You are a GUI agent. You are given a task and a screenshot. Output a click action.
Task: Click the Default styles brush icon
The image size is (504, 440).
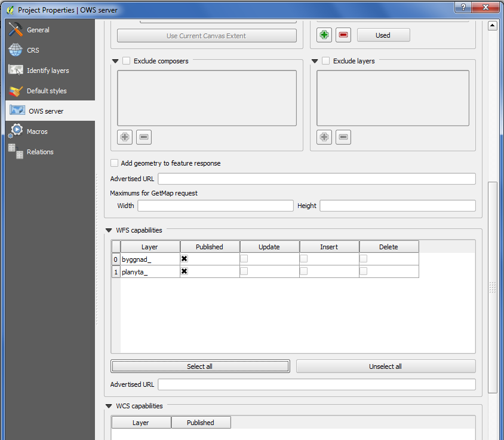pyautogui.click(x=16, y=91)
